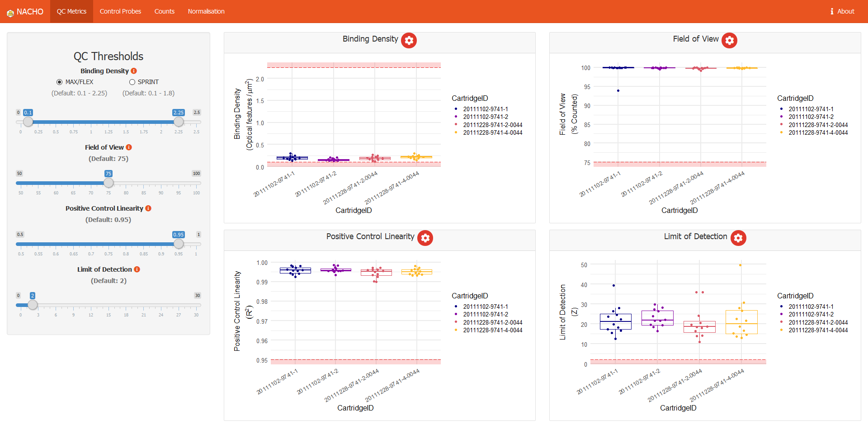Click 20111102-9741-1 legend entry in Binding Density

485,109
